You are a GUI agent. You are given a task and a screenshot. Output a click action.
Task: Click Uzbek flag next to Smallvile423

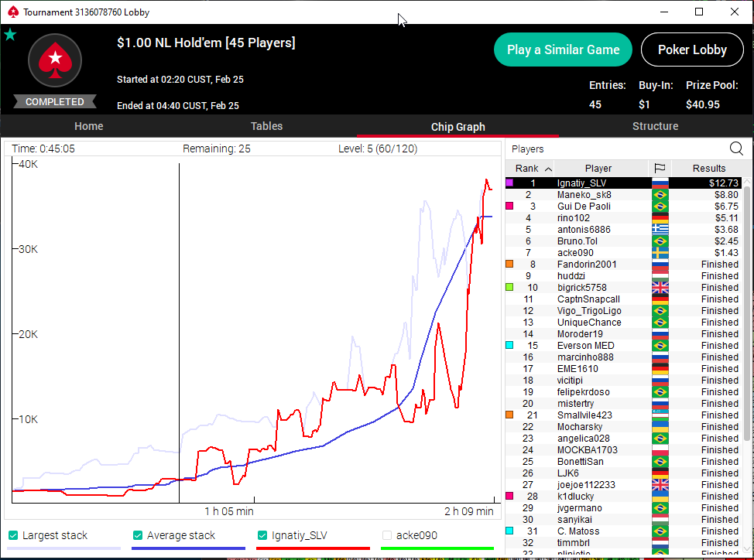[660, 415]
